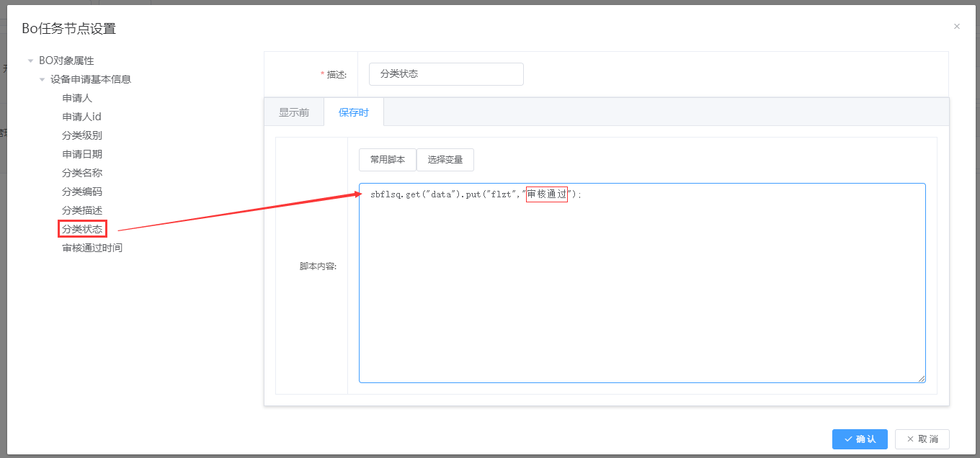Image resolution: width=980 pixels, height=458 pixels.
Task: Select the 申请人 field
Action: pyautogui.click(x=77, y=98)
